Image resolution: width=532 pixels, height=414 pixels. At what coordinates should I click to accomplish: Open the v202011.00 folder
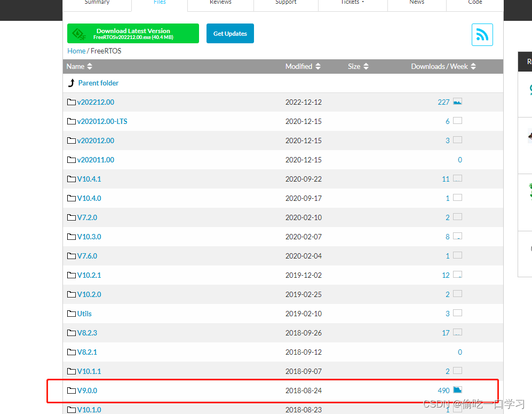tap(96, 160)
